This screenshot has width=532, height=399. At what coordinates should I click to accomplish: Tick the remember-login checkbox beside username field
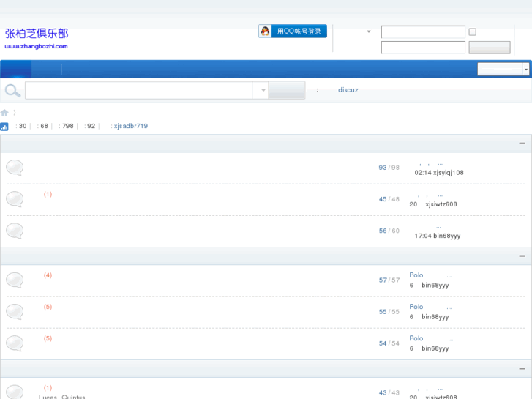(x=472, y=32)
